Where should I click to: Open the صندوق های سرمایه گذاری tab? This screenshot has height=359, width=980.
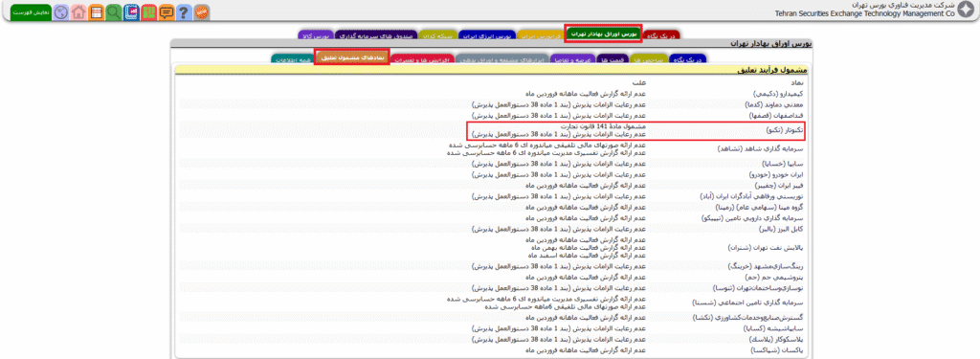pyautogui.click(x=375, y=35)
